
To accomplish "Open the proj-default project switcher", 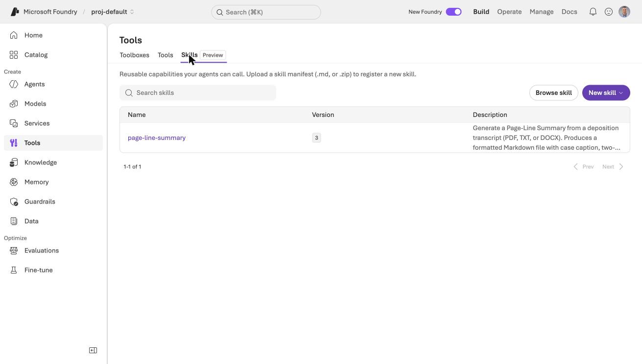I will (x=113, y=12).
